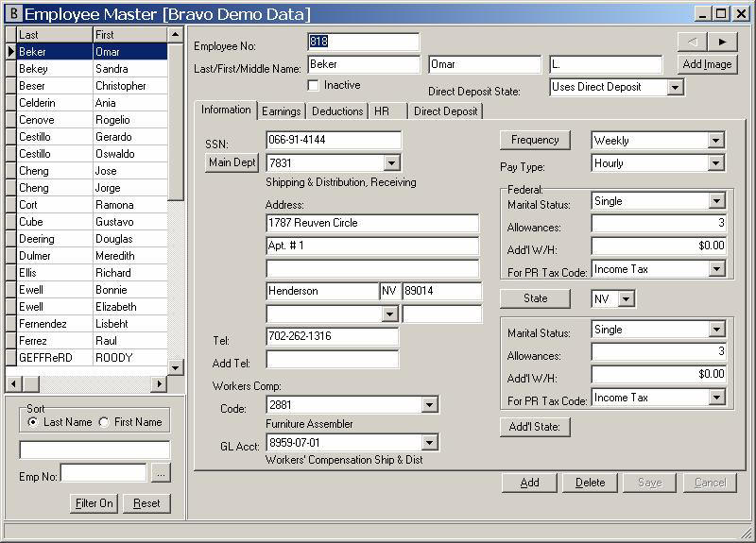Open the Federal For PR Tax Code dropdown
The width and height of the screenshot is (756, 543).
716,269
